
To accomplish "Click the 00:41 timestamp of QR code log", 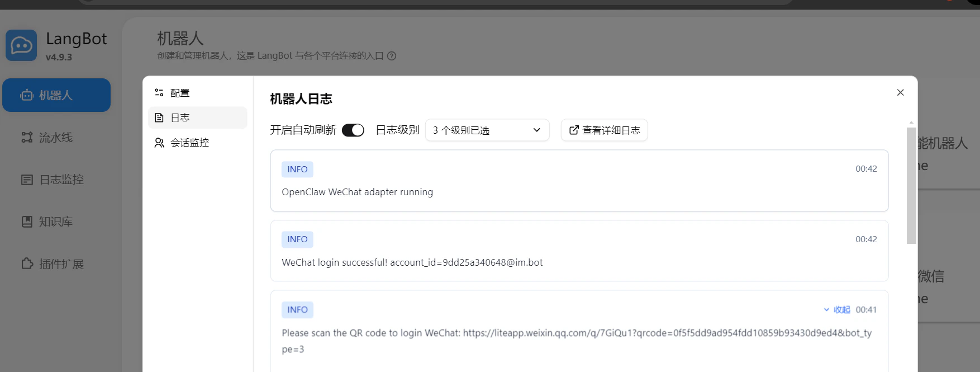I will point(866,310).
